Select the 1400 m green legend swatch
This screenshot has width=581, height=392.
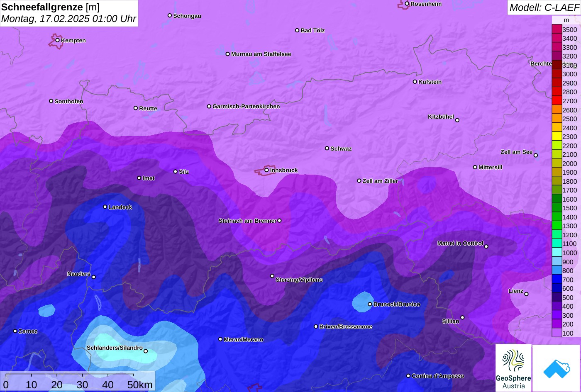pyautogui.click(x=557, y=217)
